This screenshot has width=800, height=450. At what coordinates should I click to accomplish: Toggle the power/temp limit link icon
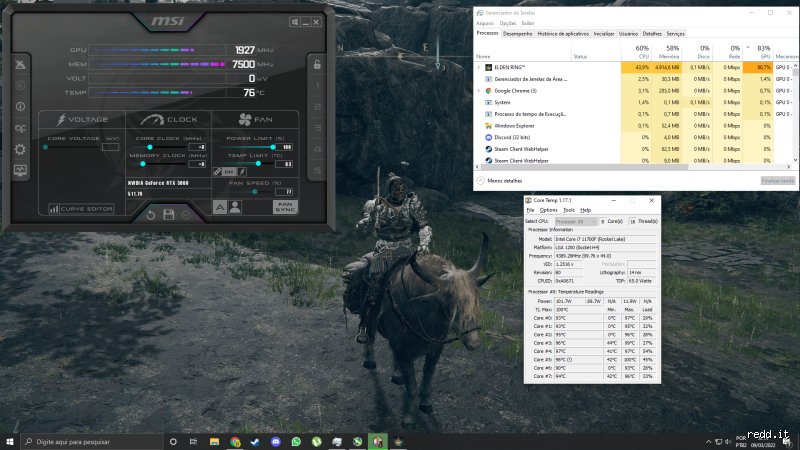pos(217,172)
